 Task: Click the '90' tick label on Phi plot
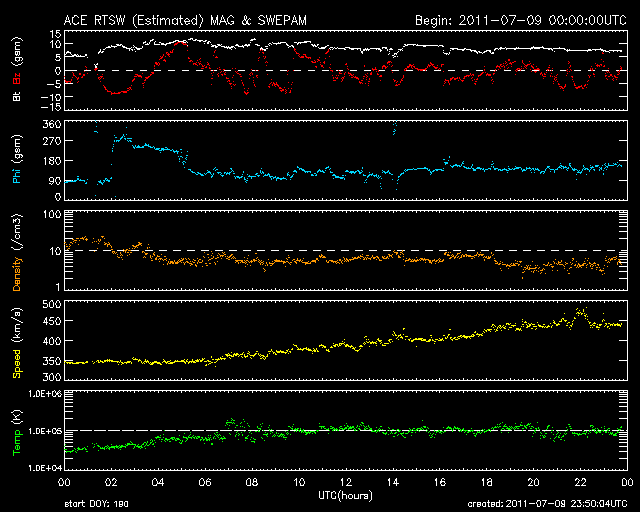(55, 181)
